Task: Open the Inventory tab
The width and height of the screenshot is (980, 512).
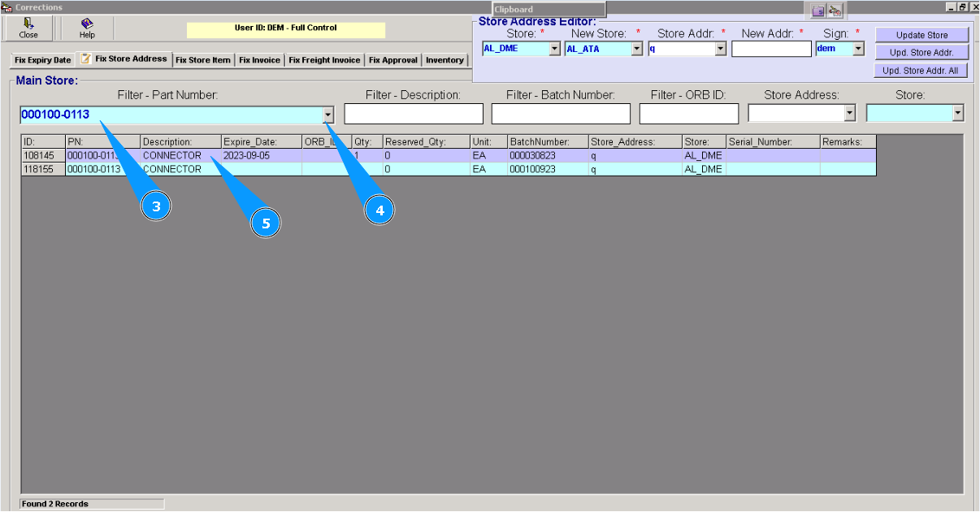Action: [x=444, y=60]
